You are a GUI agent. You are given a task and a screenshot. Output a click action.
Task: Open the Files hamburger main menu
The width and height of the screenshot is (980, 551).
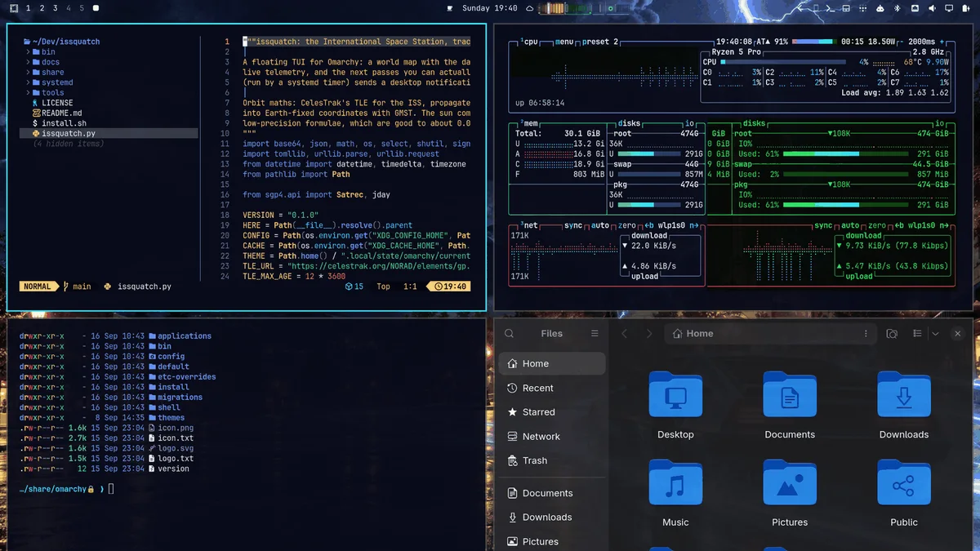tap(595, 333)
